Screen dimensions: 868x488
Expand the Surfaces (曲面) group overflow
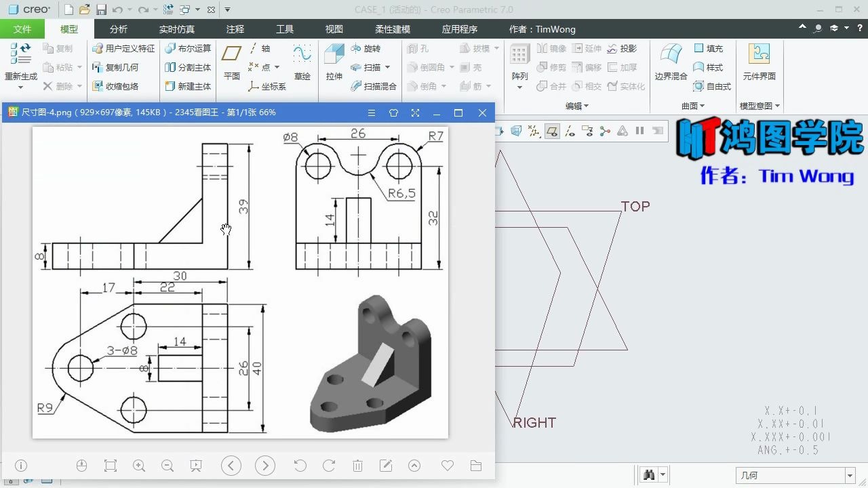tap(693, 106)
